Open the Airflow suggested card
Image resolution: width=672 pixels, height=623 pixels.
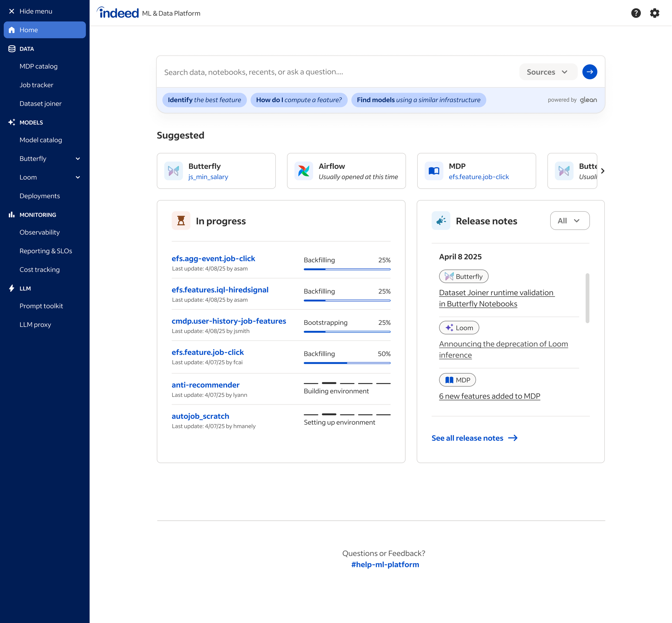tap(346, 171)
